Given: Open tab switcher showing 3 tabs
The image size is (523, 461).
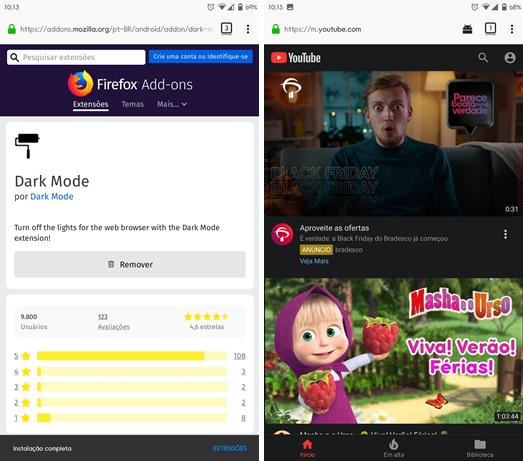Looking at the screenshot, I should pos(226,28).
